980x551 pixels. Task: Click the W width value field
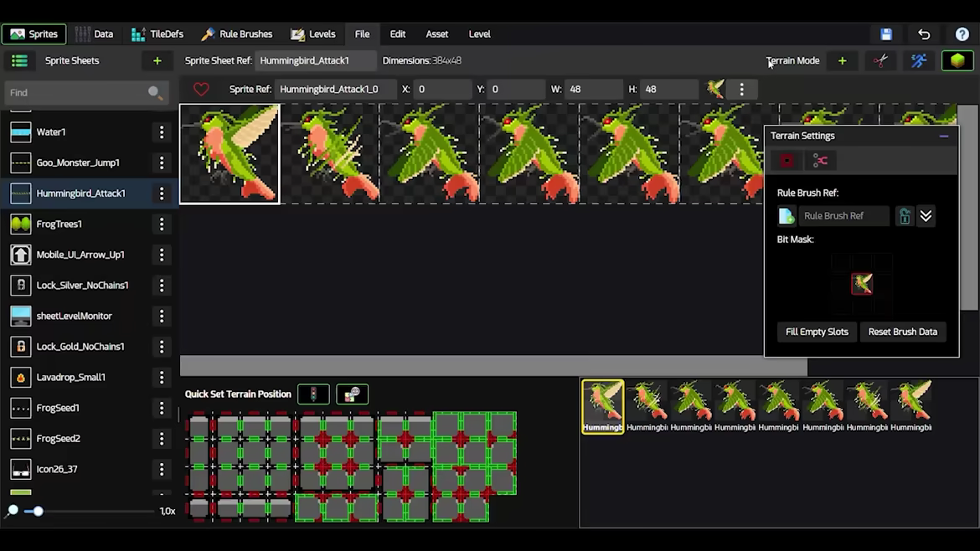592,90
